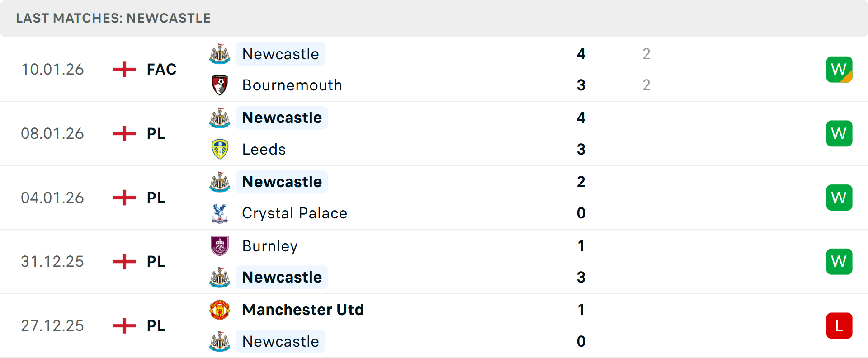Click the 10.01.26 match date
This screenshot has width=868, height=358.
(52, 70)
